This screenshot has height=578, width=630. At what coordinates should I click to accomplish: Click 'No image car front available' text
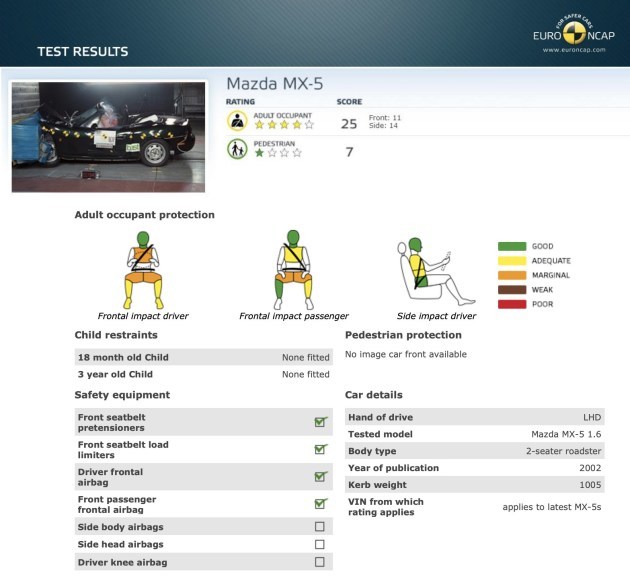(x=406, y=354)
